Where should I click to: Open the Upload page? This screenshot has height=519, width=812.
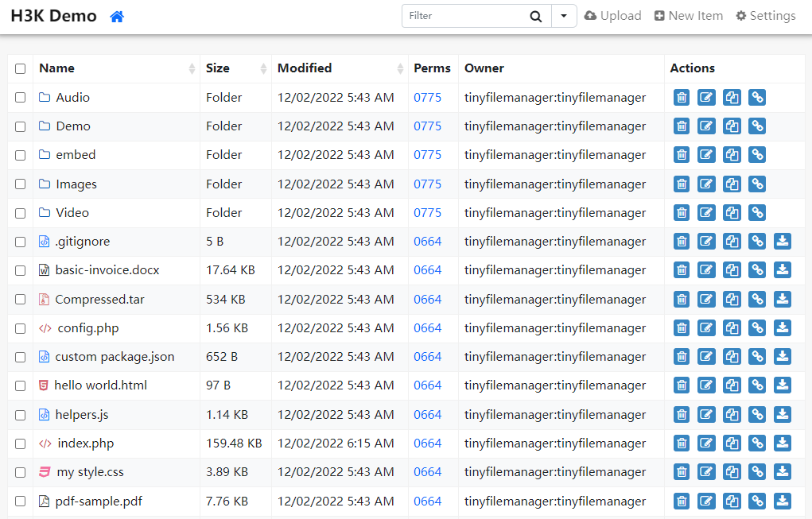click(x=612, y=16)
